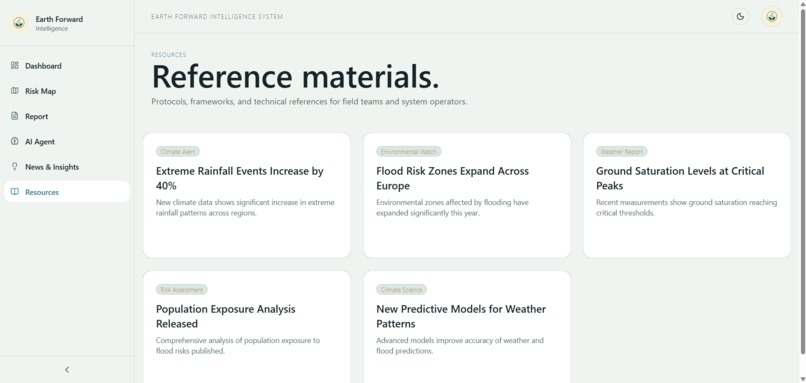Click the Earth Forward logo in sidebar
The width and height of the screenshot is (806, 383).
19,23
